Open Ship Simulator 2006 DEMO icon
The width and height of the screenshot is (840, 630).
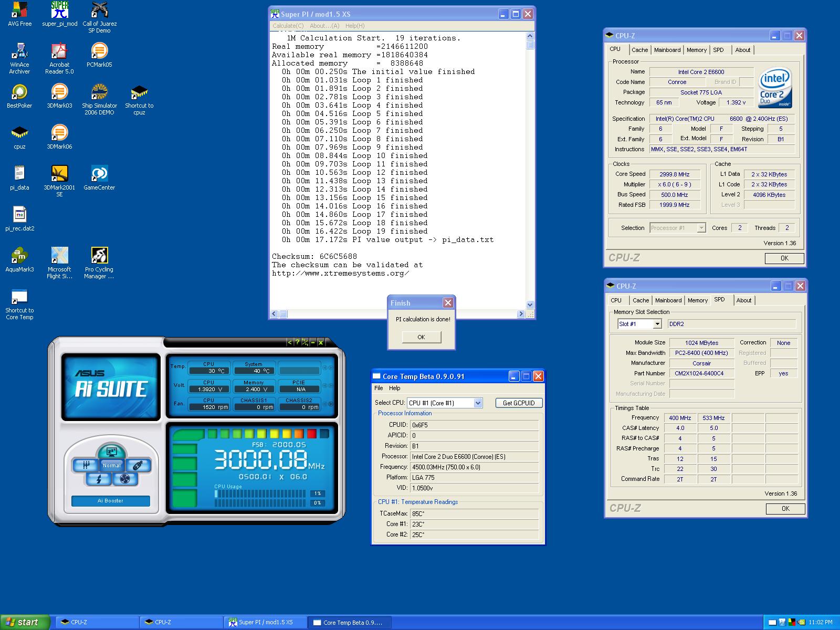pos(99,99)
